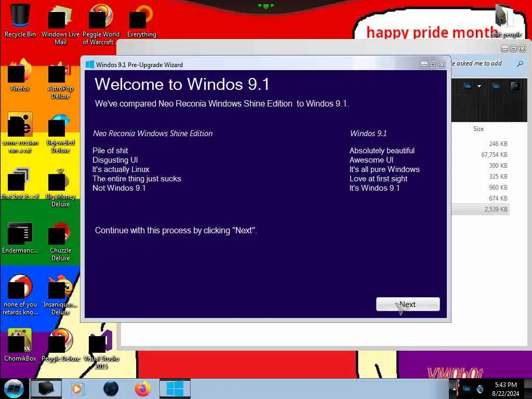The image size is (532, 399).
Task: Select the 325 KB file row in Explorer
Action: click(481, 177)
